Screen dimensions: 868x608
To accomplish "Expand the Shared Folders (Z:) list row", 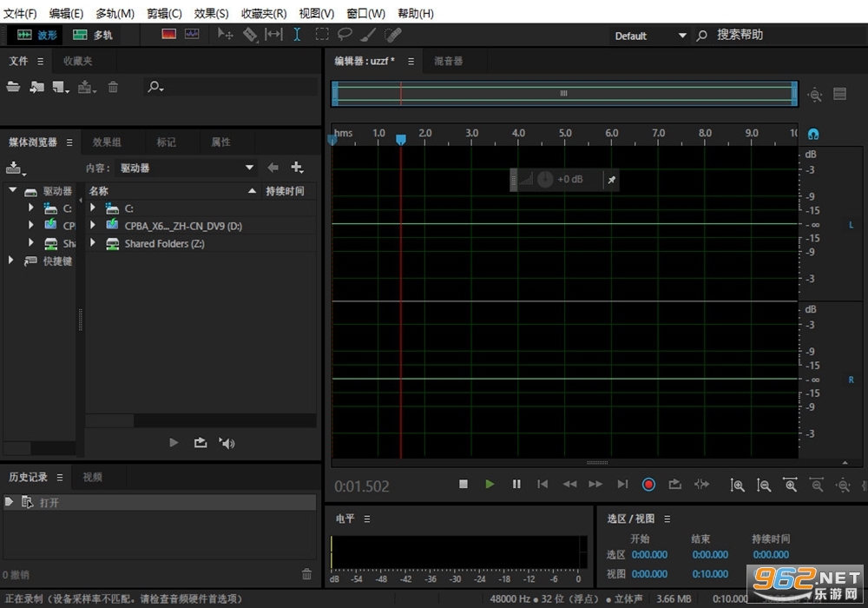I will click(x=93, y=243).
